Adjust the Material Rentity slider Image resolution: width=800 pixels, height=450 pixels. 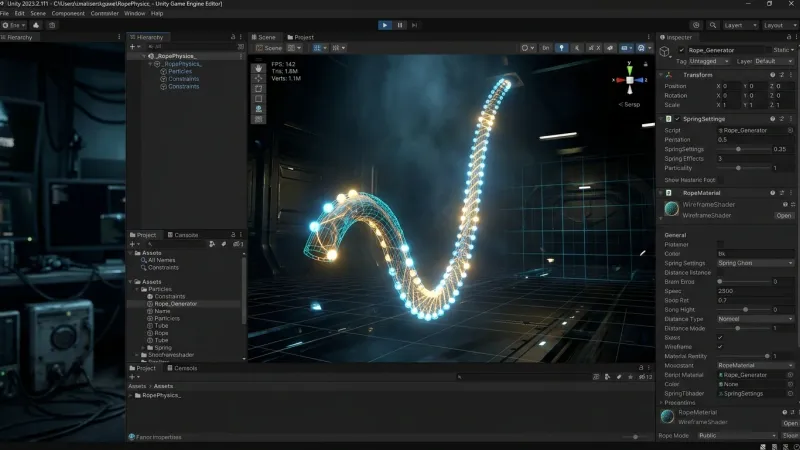(x=744, y=356)
